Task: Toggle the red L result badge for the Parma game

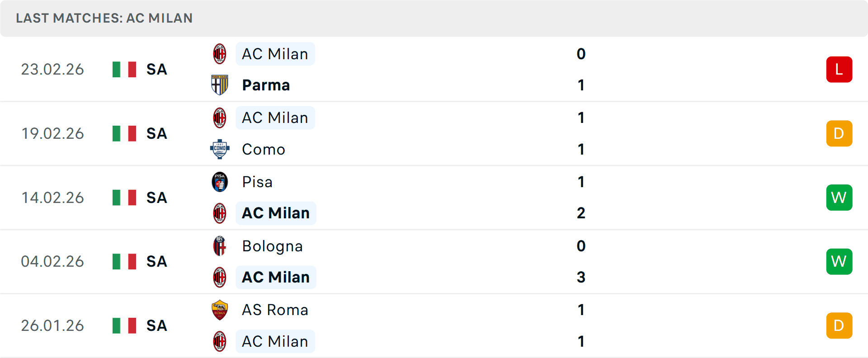Action: pos(839,69)
